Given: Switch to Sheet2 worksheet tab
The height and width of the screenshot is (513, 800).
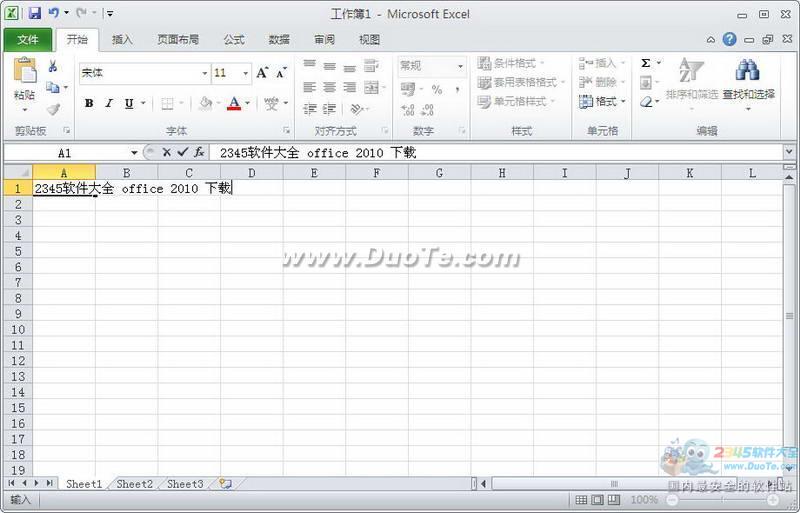Looking at the screenshot, I should pos(135,484).
